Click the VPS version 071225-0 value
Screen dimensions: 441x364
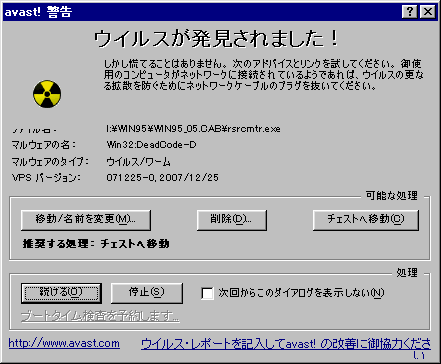tap(162, 177)
